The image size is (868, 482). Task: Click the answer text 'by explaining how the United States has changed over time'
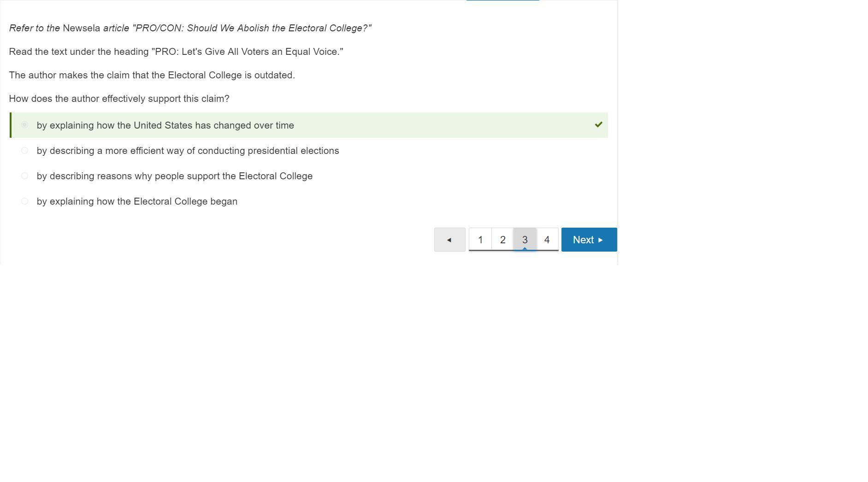(x=165, y=125)
